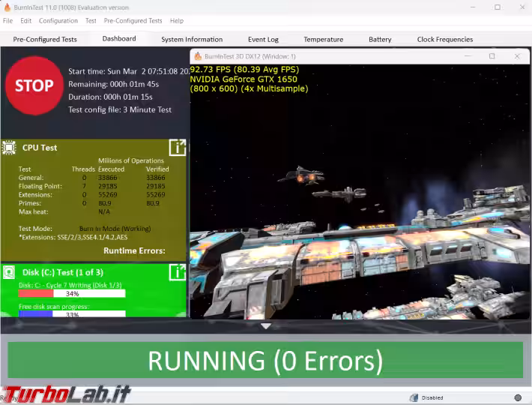Click the Floating Point: row label
Screen dimensions: 532x405
pos(40,186)
